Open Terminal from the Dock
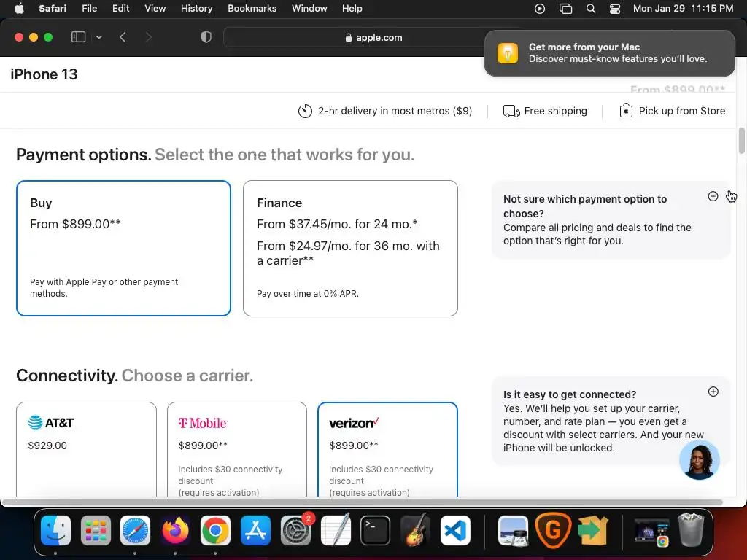747x560 pixels. (376, 530)
